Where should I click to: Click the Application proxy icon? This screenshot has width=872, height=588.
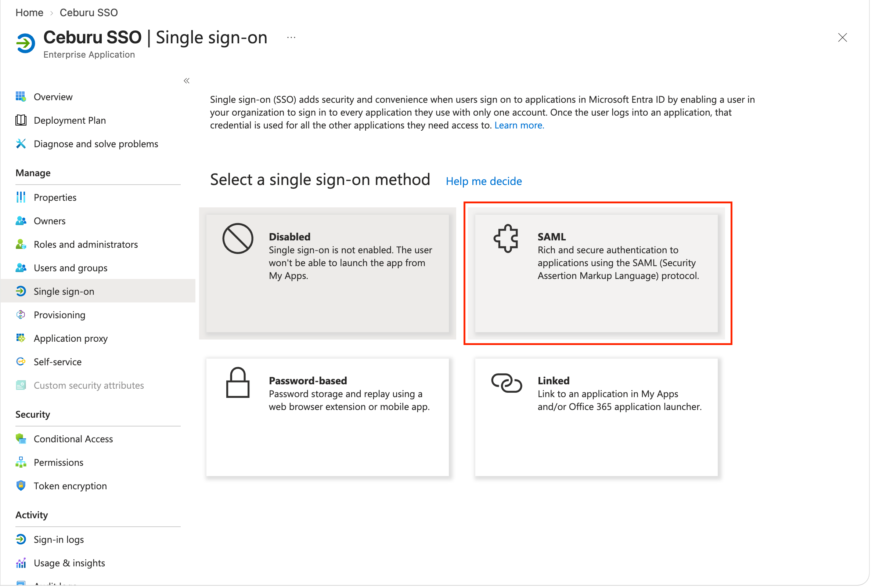pyautogui.click(x=21, y=339)
